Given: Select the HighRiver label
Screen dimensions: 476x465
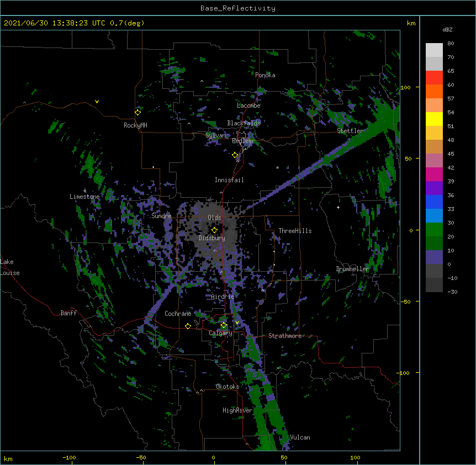Looking at the screenshot, I should (x=237, y=410).
